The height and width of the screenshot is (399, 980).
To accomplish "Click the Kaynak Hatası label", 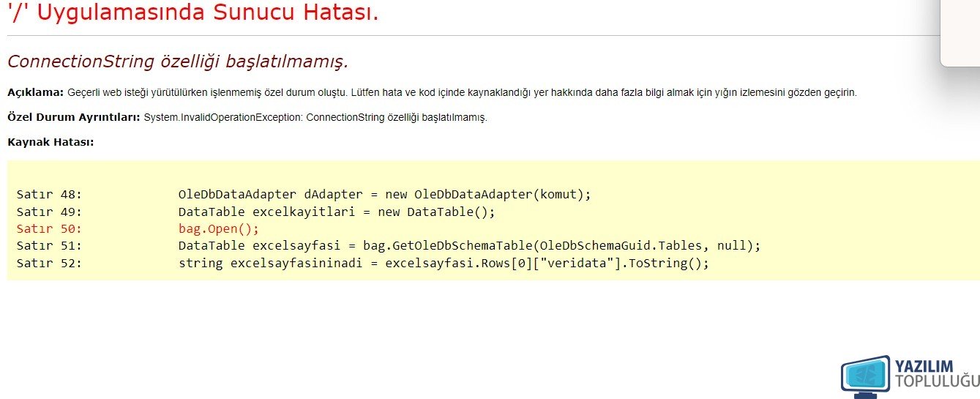I will (51, 141).
